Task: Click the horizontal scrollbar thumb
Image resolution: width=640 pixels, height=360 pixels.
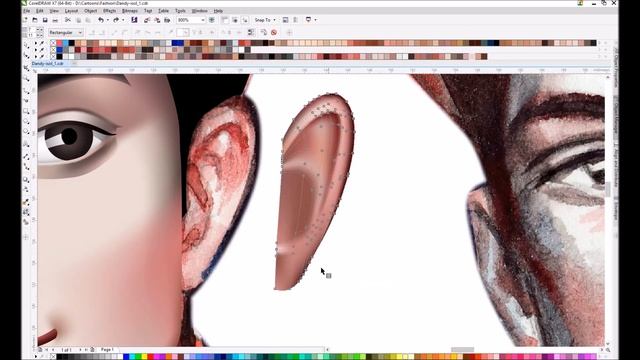Action: coord(462,350)
